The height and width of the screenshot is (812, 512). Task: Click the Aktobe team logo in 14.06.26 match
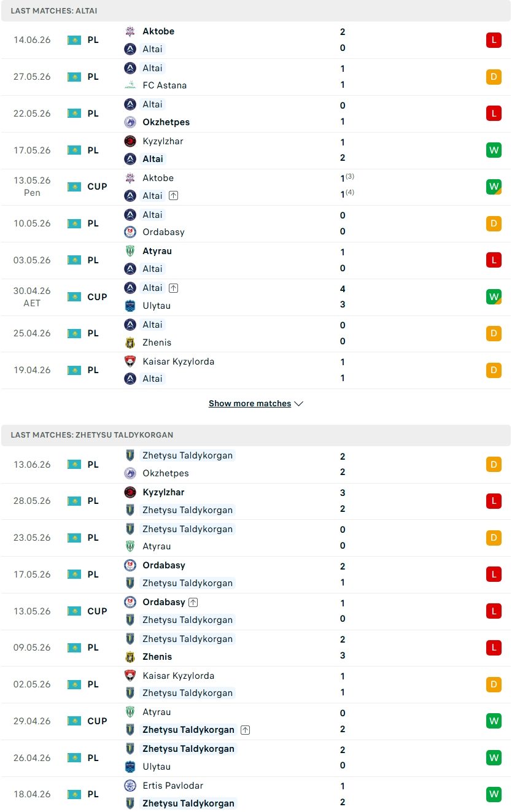pyautogui.click(x=130, y=31)
